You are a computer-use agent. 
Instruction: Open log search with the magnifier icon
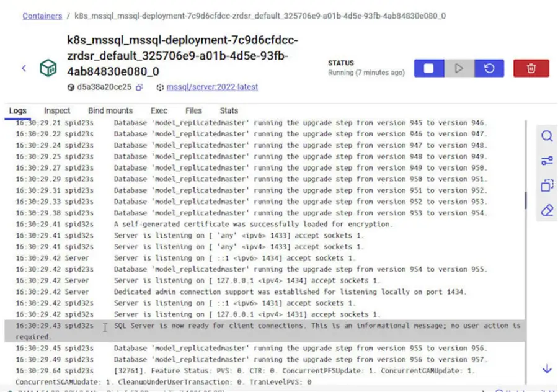point(547,136)
